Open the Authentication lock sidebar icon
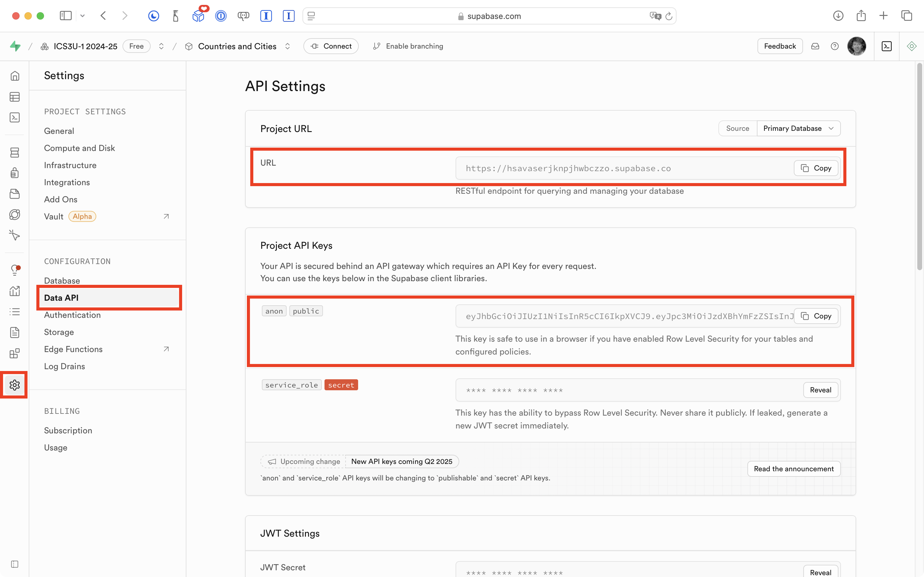 [x=14, y=173]
